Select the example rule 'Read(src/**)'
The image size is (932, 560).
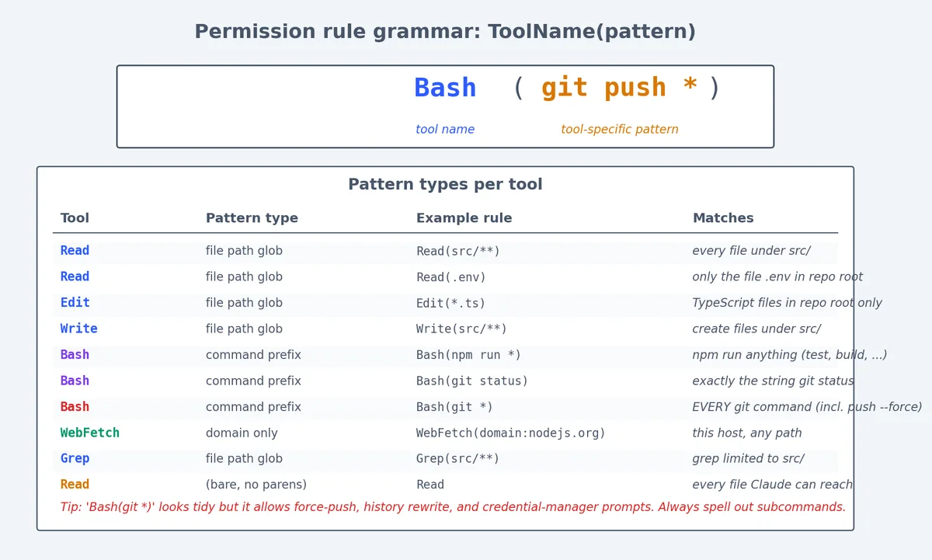[458, 252]
